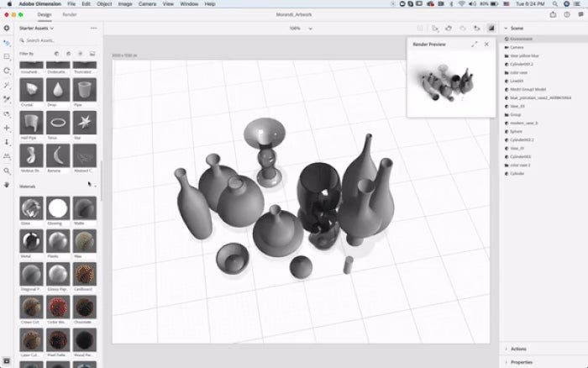Apply the Cardboard material swatch
Viewport: 588px width, 368px height.
click(x=85, y=274)
